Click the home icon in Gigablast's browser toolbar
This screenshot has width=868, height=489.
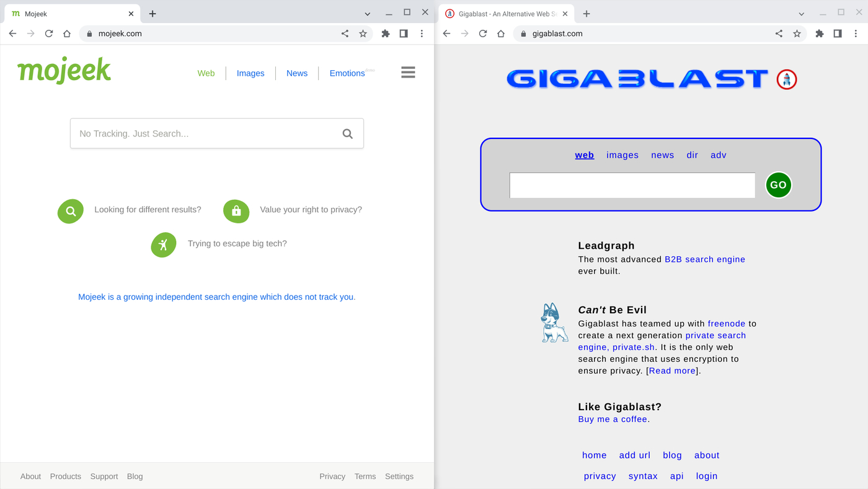click(x=501, y=34)
